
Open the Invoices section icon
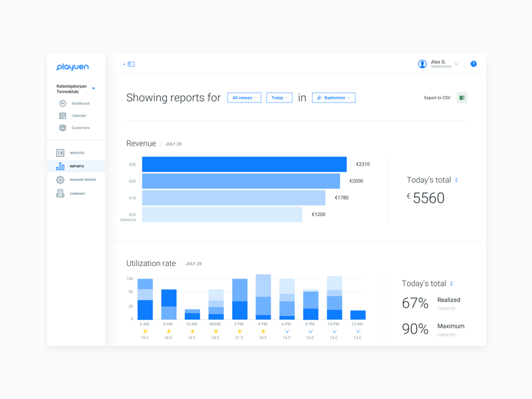click(x=61, y=153)
